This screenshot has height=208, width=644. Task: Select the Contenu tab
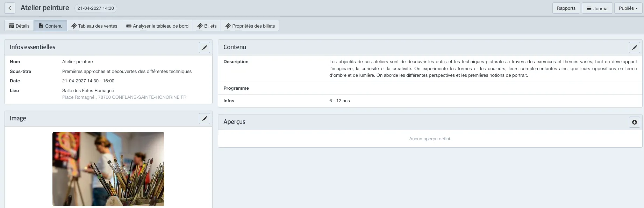[50, 26]
